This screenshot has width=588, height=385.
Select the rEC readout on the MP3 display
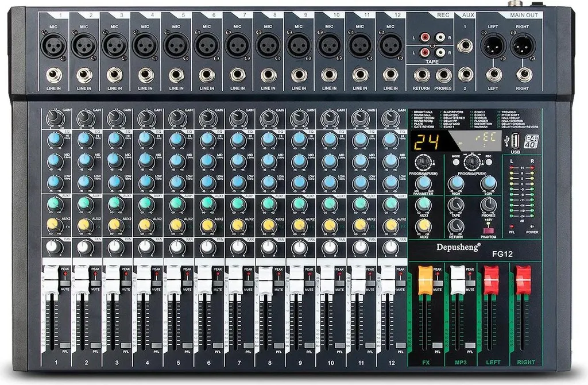(486, 137)
